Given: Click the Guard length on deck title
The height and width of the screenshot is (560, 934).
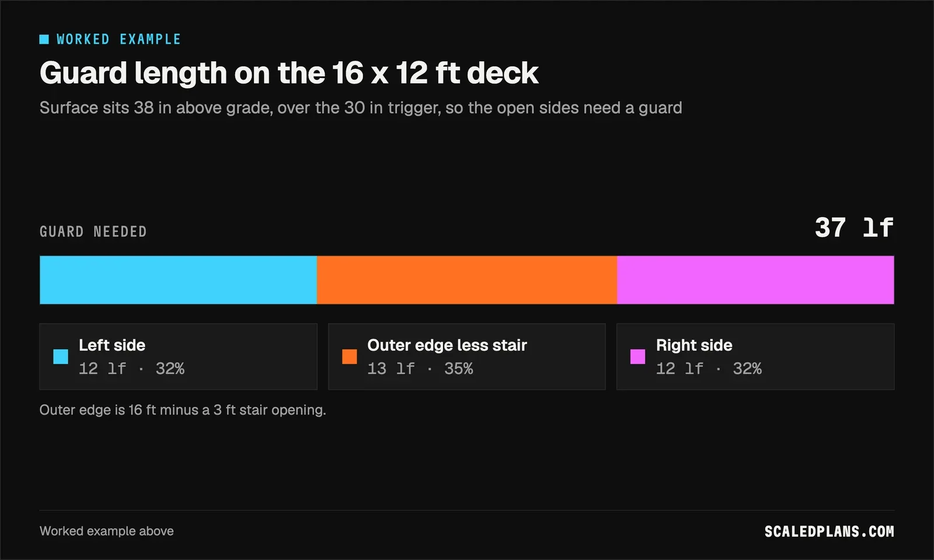Looking at the screenshot, I should 289,73.
